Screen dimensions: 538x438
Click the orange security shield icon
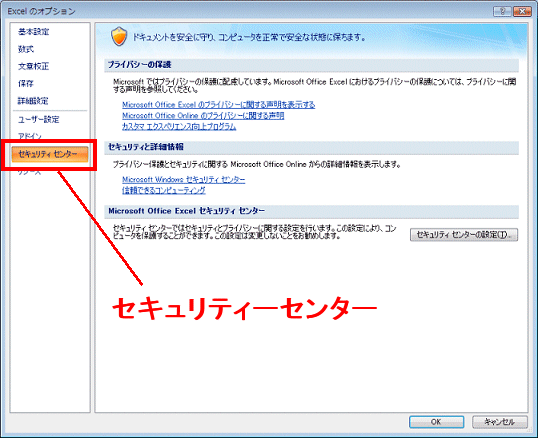[x=119, y=36]
